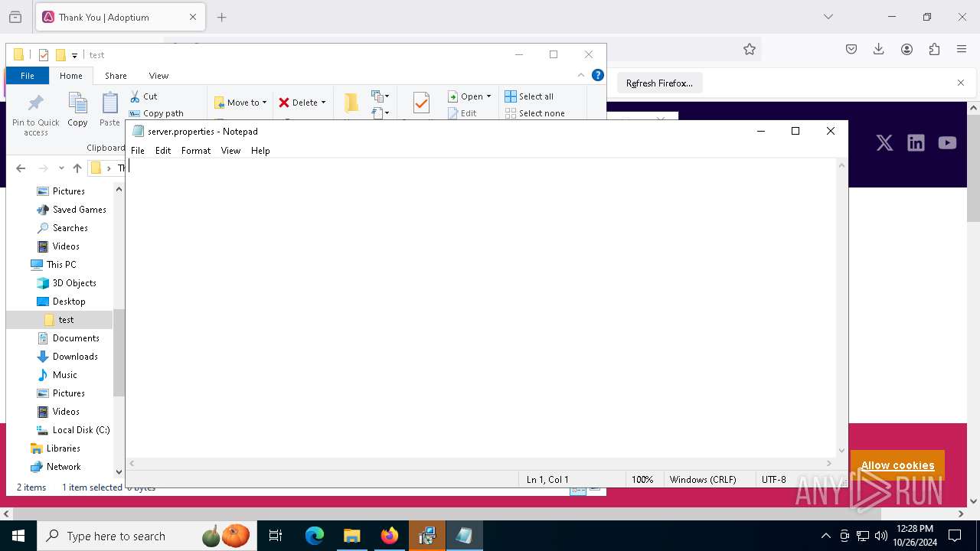Open Firefox Pocket icon
The image size is (980, 551).
click(x=851, y=49)
